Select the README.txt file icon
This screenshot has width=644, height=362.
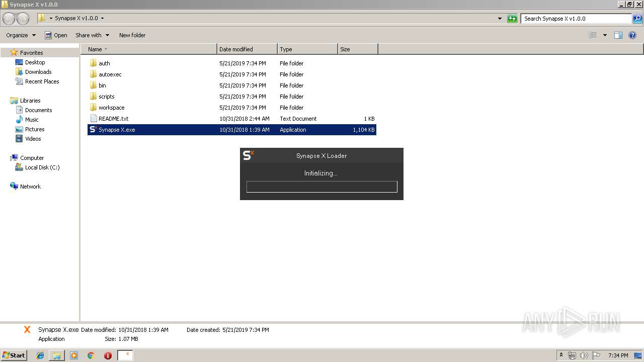click(93, 119)
